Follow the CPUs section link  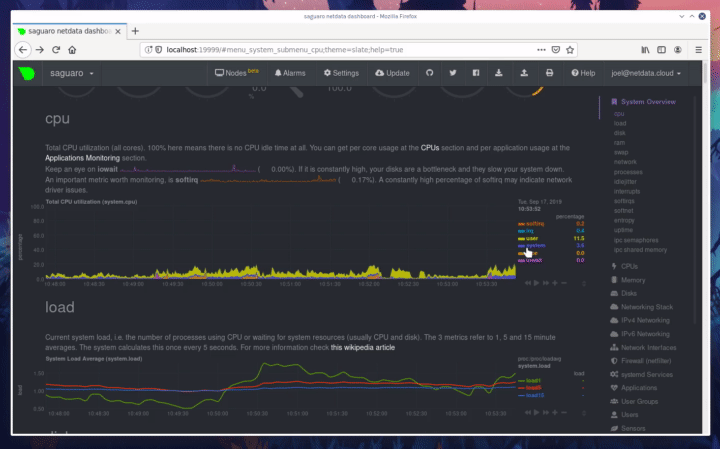click(430, 148)
